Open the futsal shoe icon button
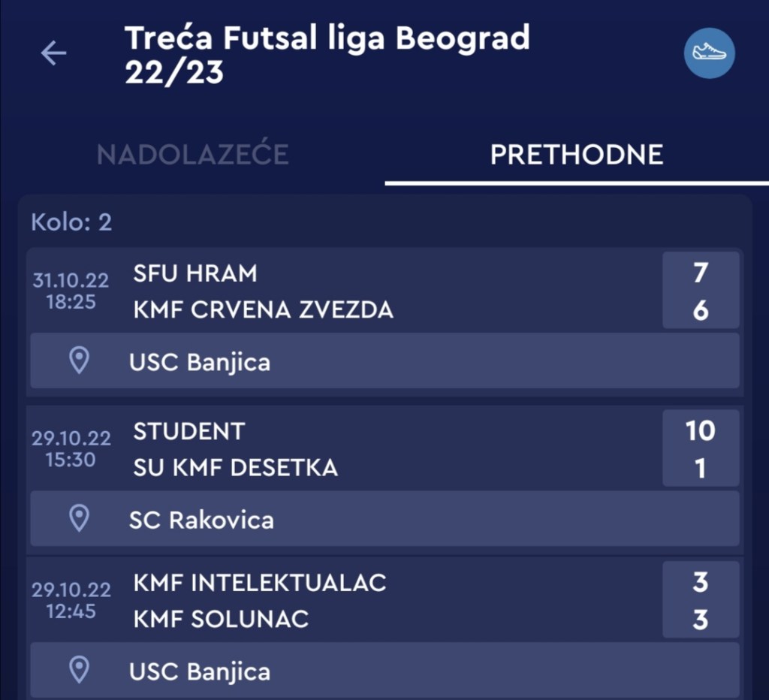 tap(709, 53)
